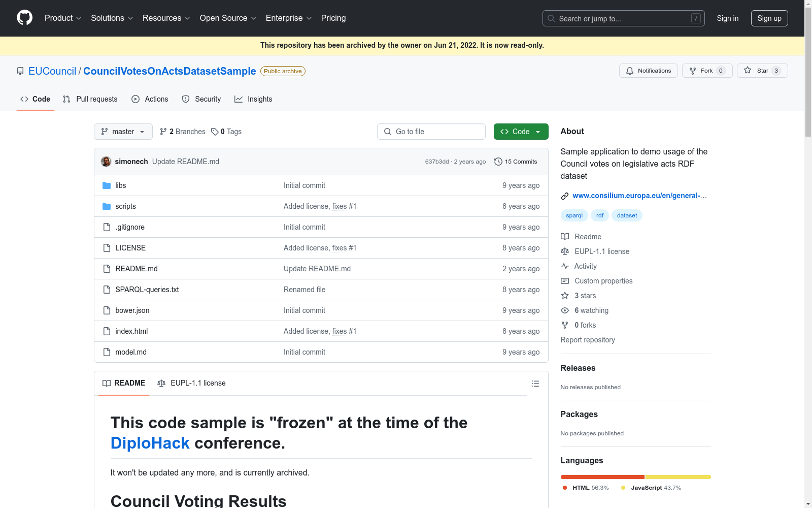This screenshot has height=508, width=812.
Task: Open the CouncilVotesOnActsDatasetSample repository link
Action: click(x=170, y=71)
